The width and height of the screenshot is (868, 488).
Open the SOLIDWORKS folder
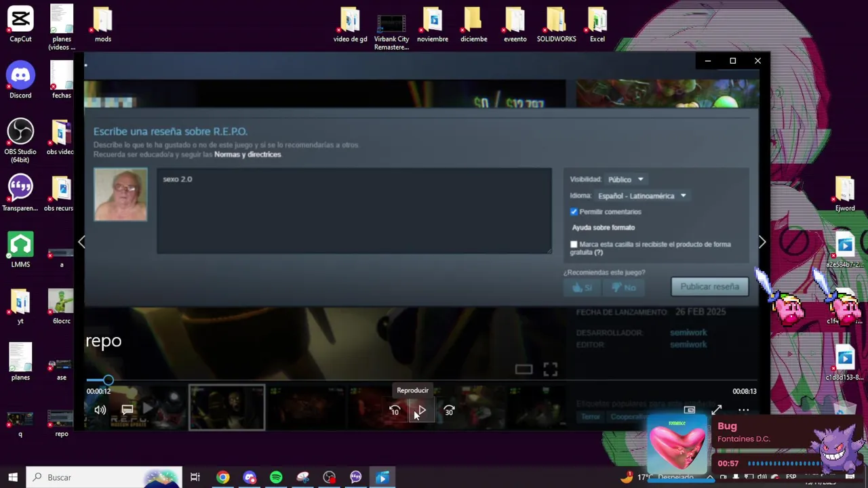pyautogui.click(x=556, y=24)
